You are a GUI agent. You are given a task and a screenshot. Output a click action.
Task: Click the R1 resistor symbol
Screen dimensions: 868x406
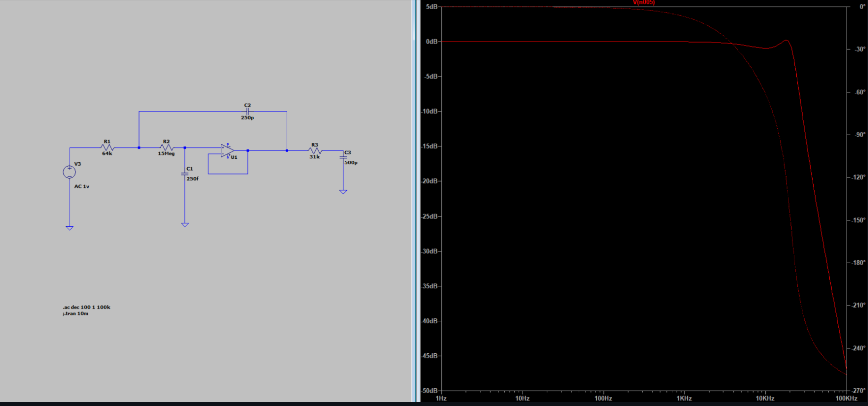tap(107, 147)
